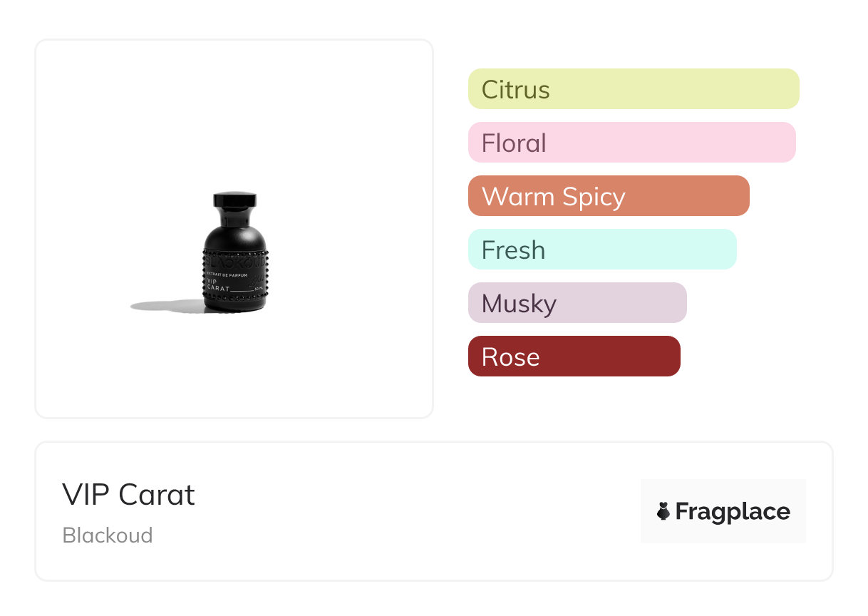The height and width of the screenshot is (616, 868).
Task: Click the bottle's black cap
Action: pos(235,200)
